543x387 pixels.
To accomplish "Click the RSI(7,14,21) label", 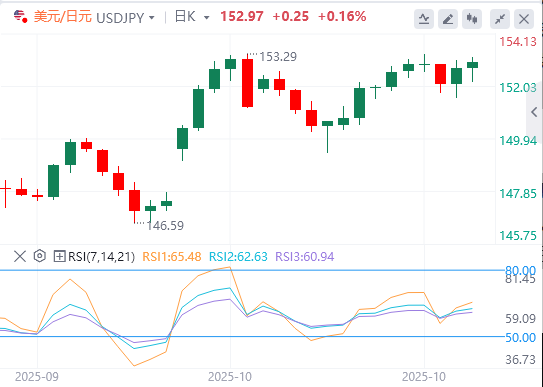I will (x=101, y=257).
